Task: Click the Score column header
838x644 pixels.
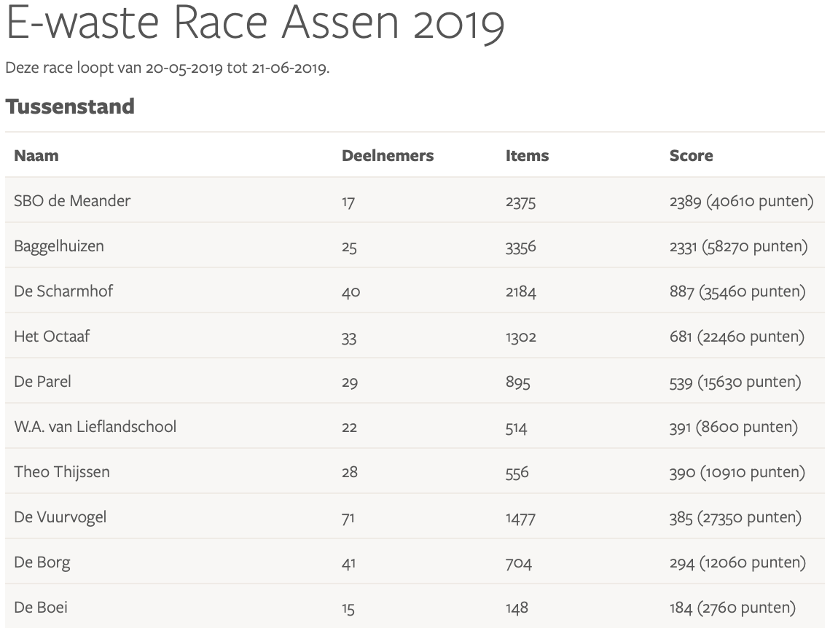Action: click(x=691, y=156)
